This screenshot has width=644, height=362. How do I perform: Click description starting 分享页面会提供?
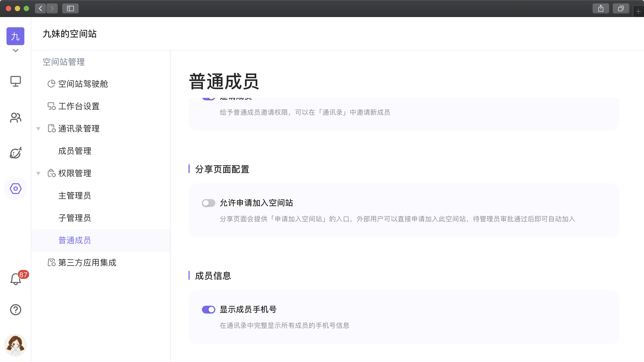pos(398,219)
